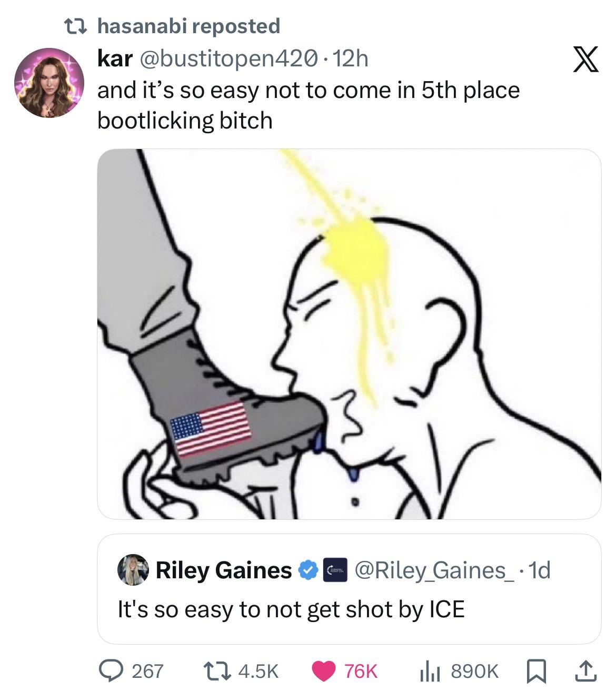
Task: Click the "hasanabi reposted" label
Action: [x=189, y=26]
